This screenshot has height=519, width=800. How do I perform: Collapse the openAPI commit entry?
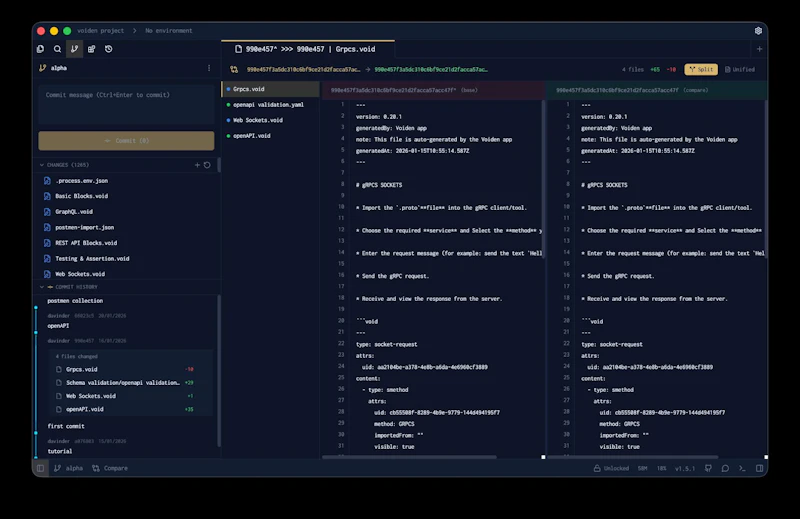pos(58,326)
